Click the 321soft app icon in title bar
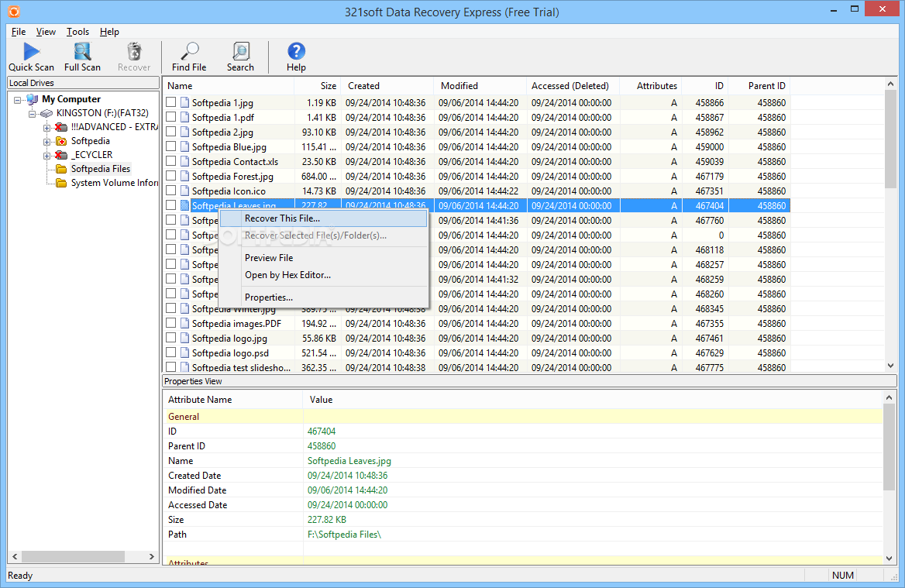The width and height of the screenshot is (905, 588). click(14, 12)
